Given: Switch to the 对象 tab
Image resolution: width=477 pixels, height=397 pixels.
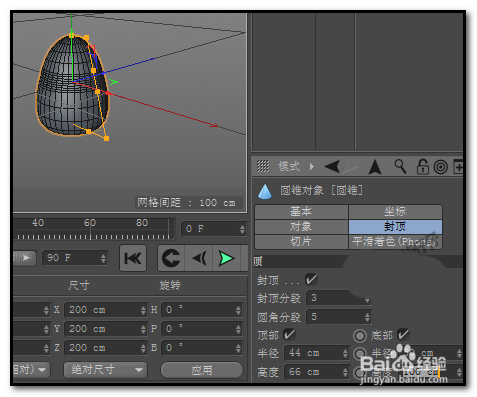Looking at the screenshot, I should coord(301,227).
